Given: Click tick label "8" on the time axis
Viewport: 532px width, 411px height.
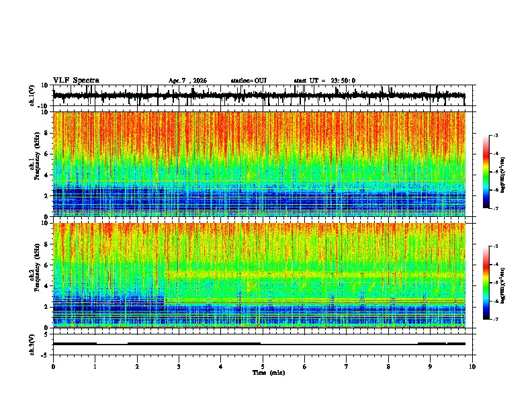Looking at the screenshot, I should (388, 367).
